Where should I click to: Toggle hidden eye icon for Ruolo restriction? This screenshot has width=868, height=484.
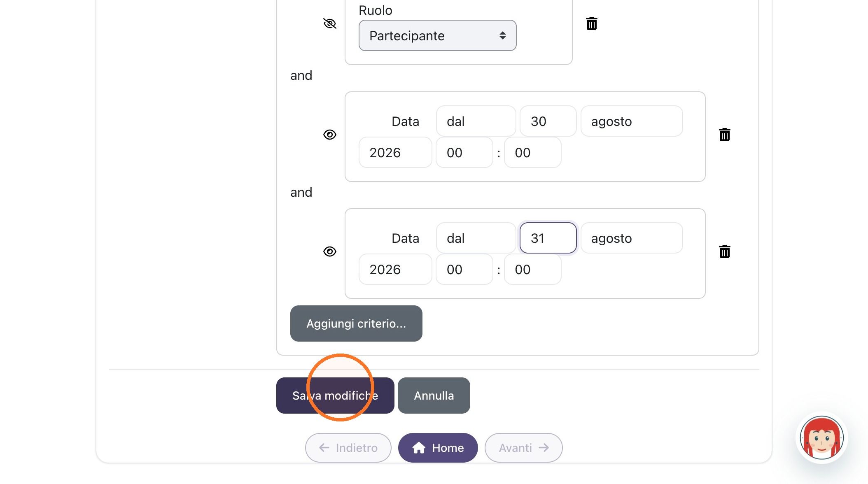330,23
